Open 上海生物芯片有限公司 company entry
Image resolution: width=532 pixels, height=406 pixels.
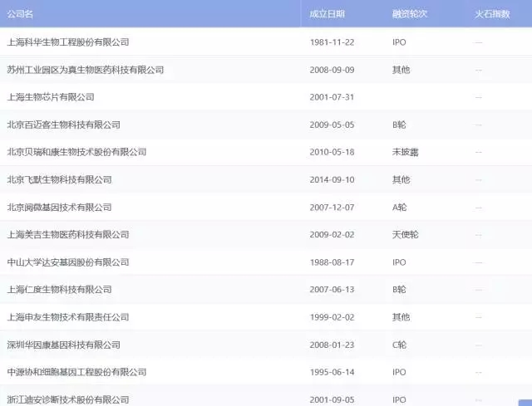click(51, 97)
